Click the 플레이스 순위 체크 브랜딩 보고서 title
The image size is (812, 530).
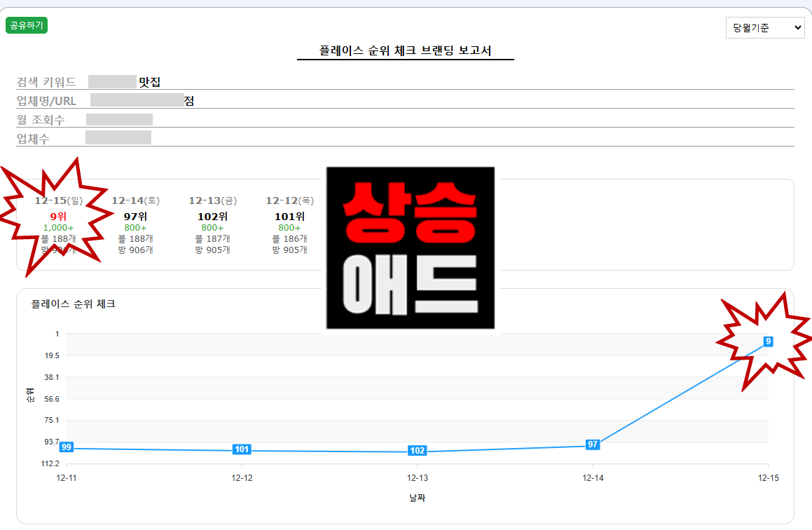click(x=406, y=50)
